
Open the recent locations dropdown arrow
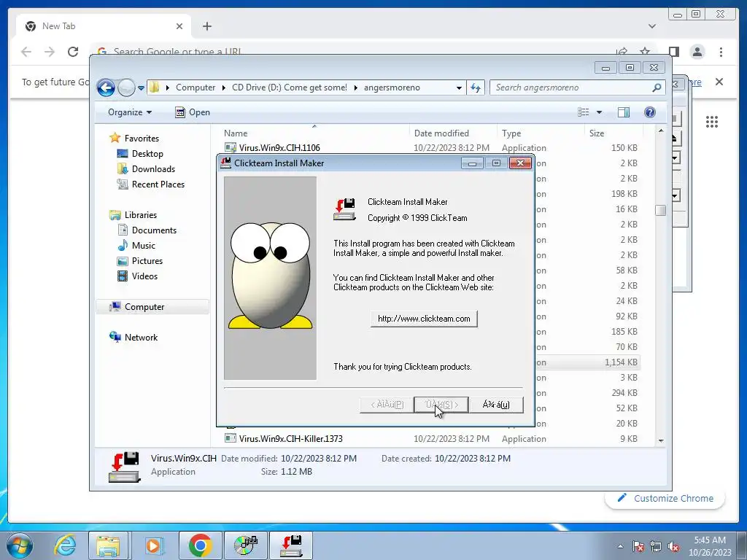141,88
